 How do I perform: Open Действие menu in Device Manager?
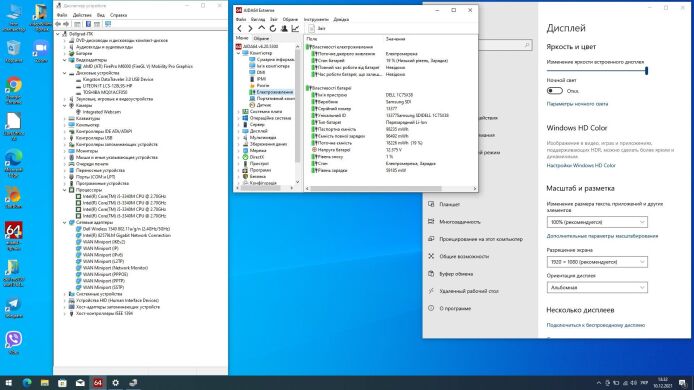[82, 15]
